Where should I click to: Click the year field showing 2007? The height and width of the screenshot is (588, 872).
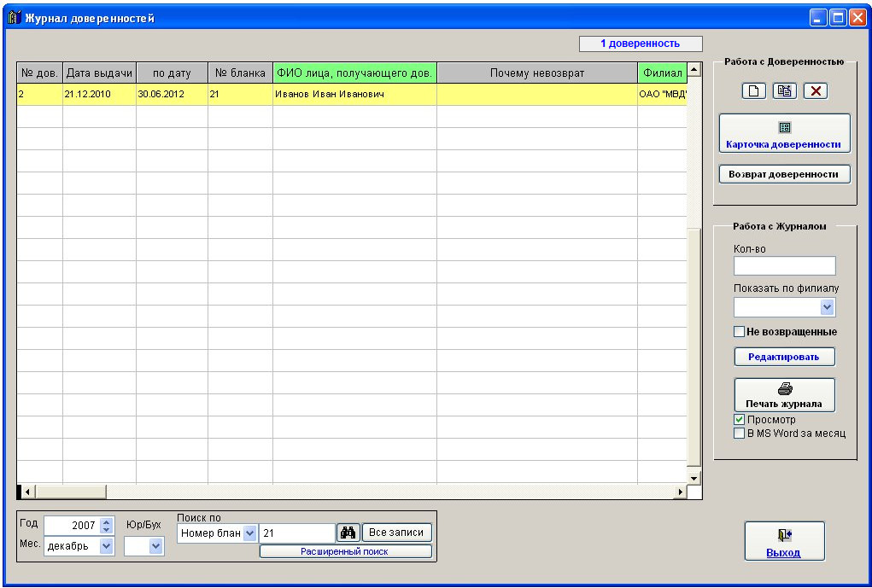[x=72, y=525]
